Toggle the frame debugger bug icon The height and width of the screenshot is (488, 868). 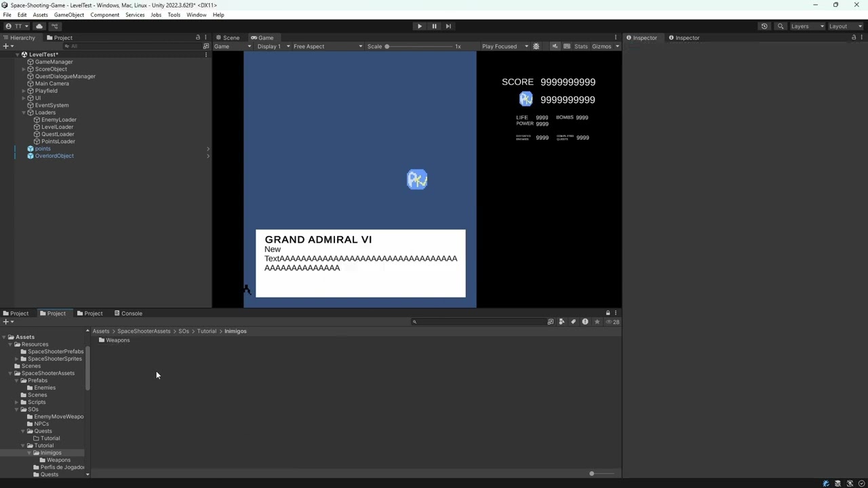[536, 46]
